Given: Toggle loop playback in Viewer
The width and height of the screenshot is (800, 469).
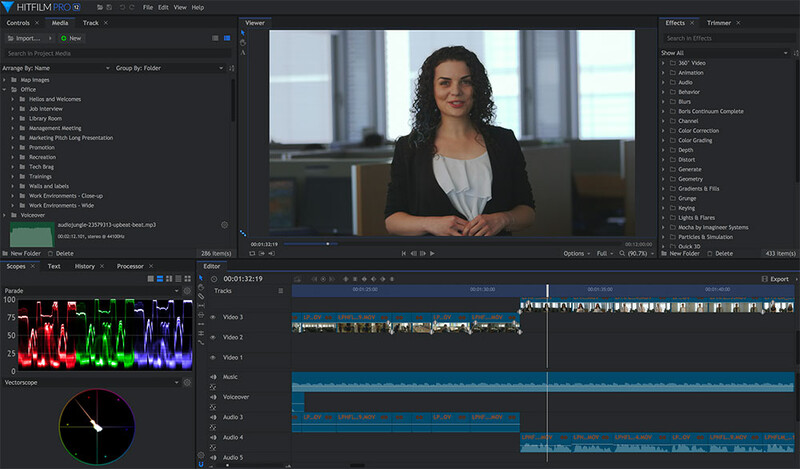Looking at the screenshot, I should pos(252,253).
